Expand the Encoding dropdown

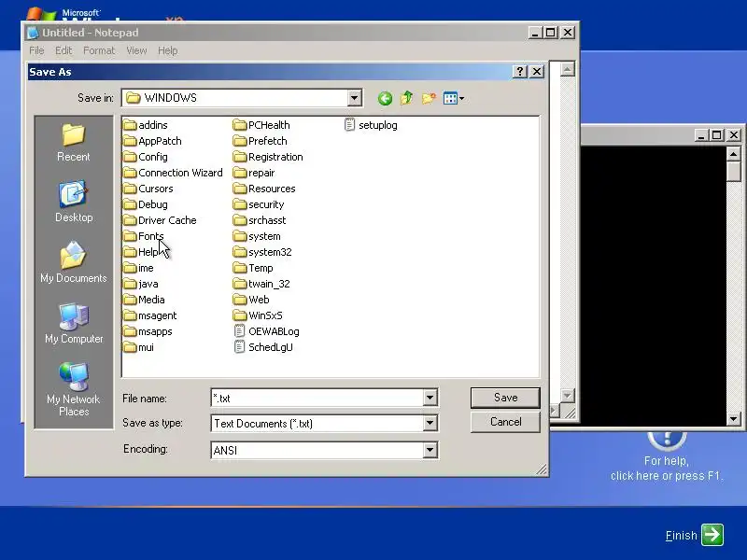[430, 450]
